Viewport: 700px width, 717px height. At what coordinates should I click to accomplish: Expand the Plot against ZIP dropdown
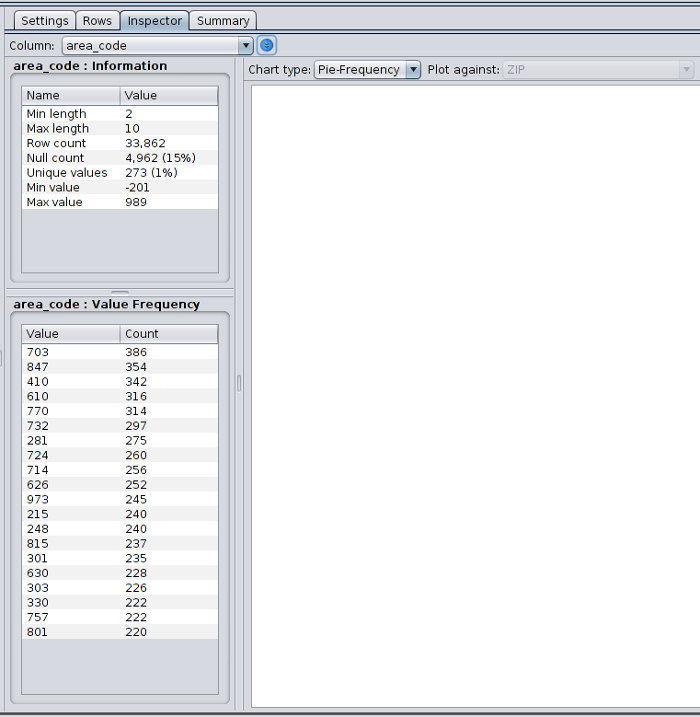coord(597,70)
